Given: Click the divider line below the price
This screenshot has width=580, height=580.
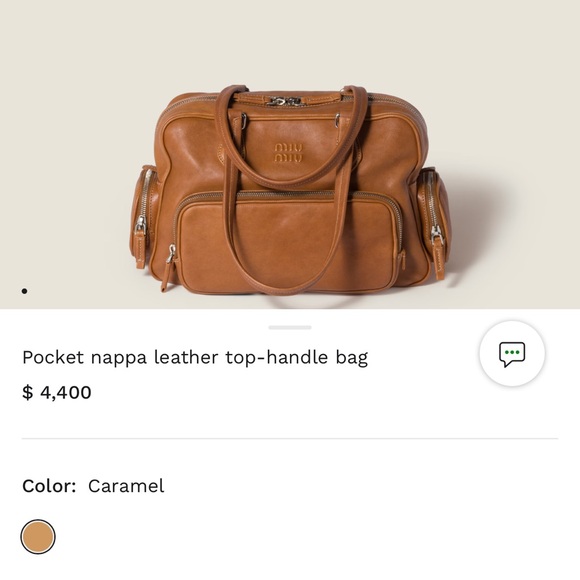Looking at the screenshot, I should pyautogui.click(x=290, y=439).
